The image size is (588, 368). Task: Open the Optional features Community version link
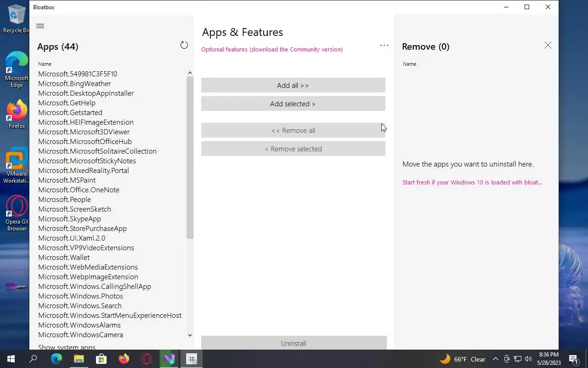coord(272,49)
